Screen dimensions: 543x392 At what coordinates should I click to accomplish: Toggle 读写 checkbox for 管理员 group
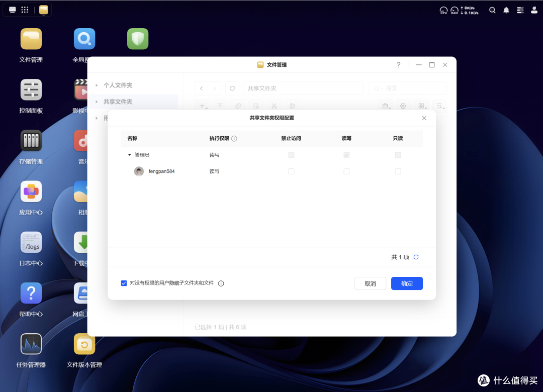coord(346,155)
